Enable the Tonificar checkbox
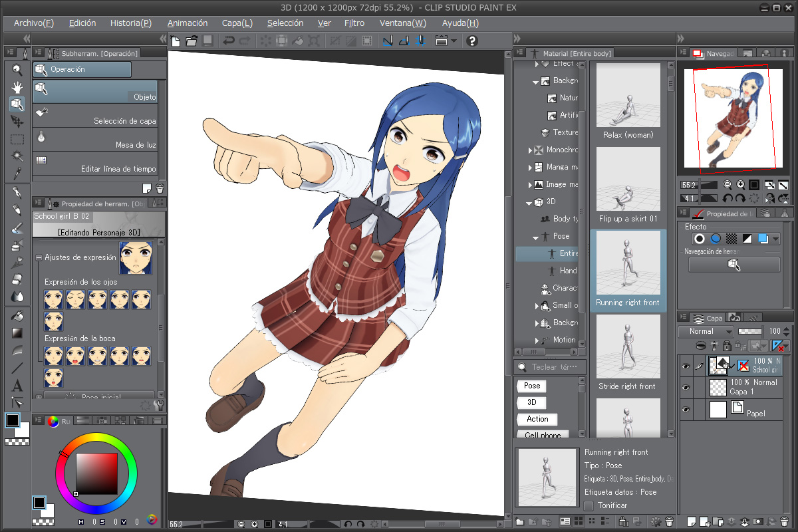 point(589,505)
